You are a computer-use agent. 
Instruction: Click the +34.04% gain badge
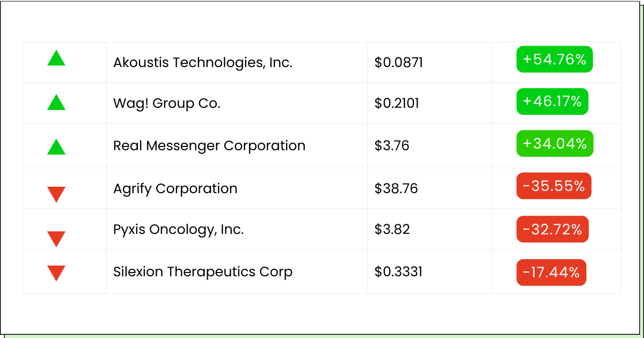(x=554, y=143)
